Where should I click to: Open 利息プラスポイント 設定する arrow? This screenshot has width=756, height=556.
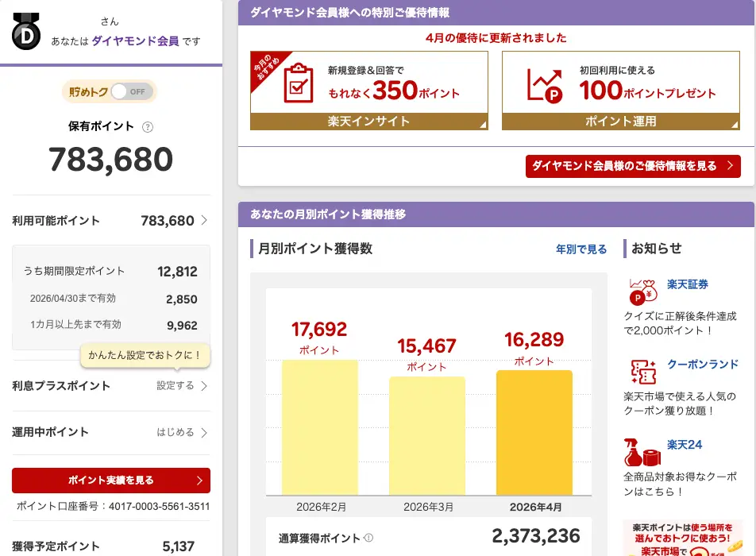(x=204, y=386)
